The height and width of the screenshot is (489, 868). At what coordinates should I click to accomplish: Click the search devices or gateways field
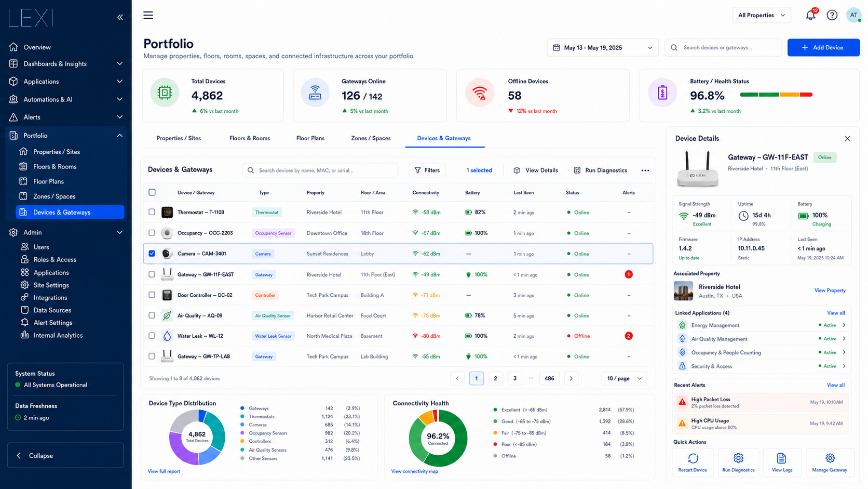(723, 47)
